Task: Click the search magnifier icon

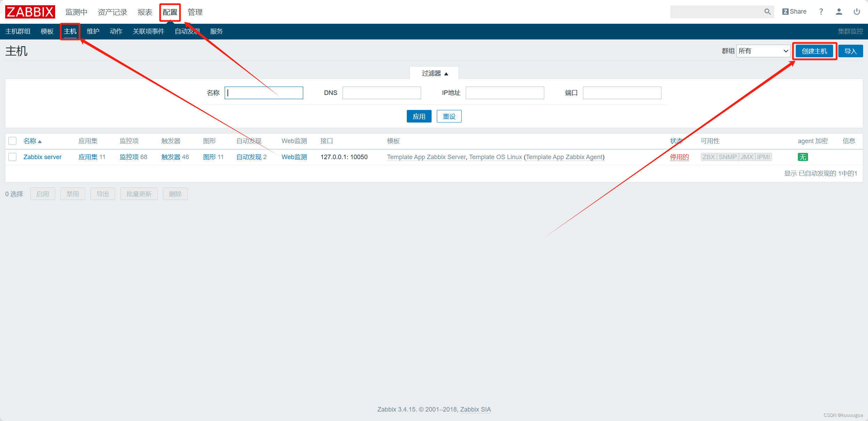Action: click(767, 12)
